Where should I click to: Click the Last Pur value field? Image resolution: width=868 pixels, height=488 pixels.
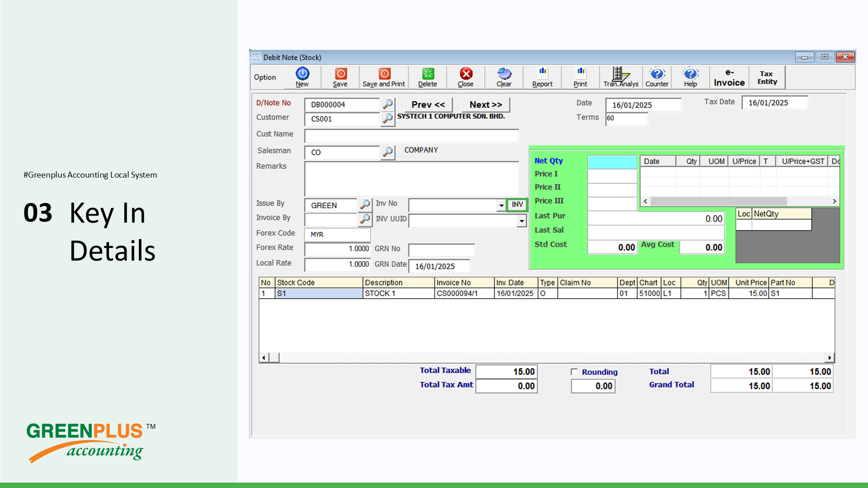(x=656, y=219)
